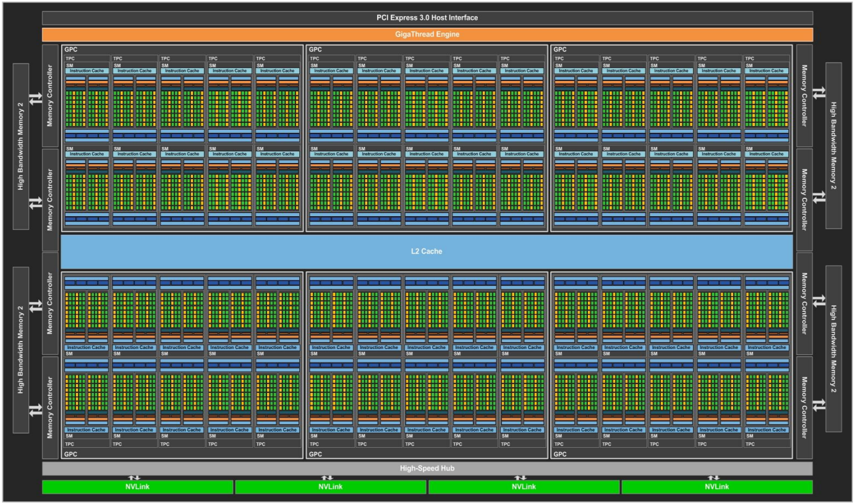
Task: Click upper-left High Bandwidth Memory 2 block
Action: point(20,146)
